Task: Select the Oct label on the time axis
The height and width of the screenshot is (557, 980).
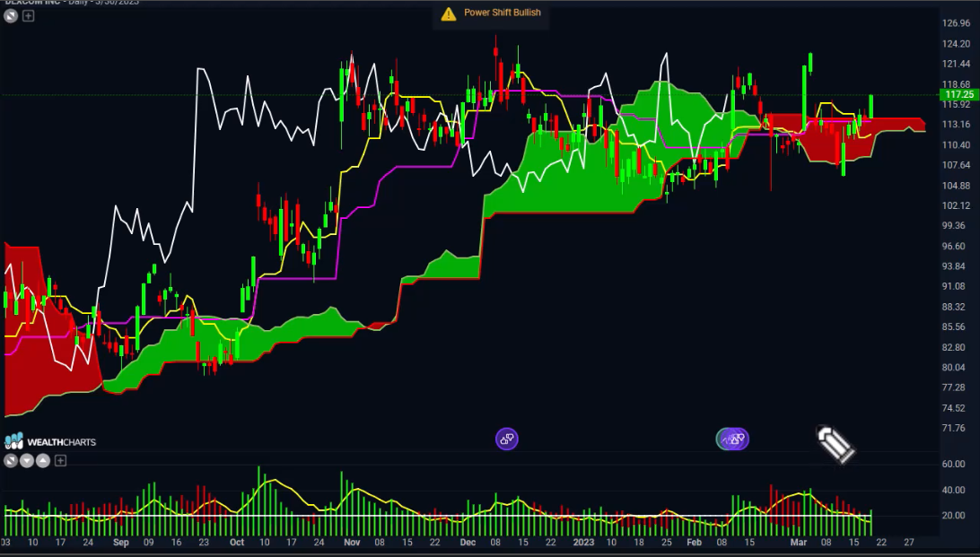Action: coord(237,542)
